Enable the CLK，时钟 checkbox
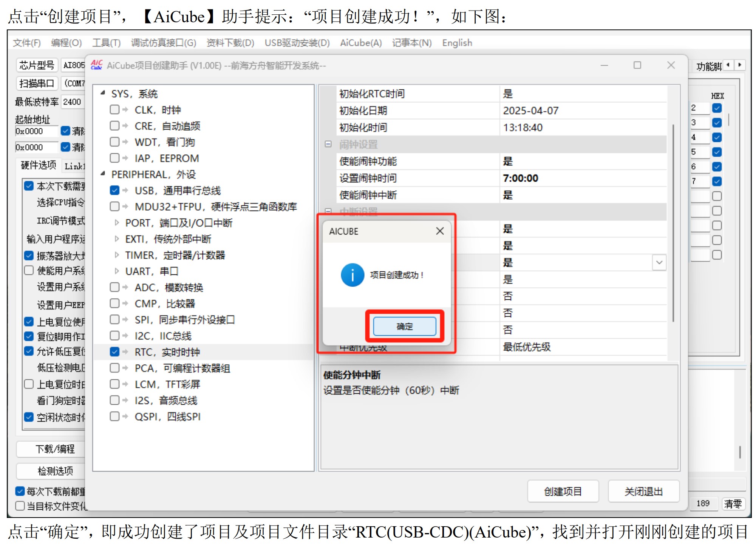 pos(114,109)
